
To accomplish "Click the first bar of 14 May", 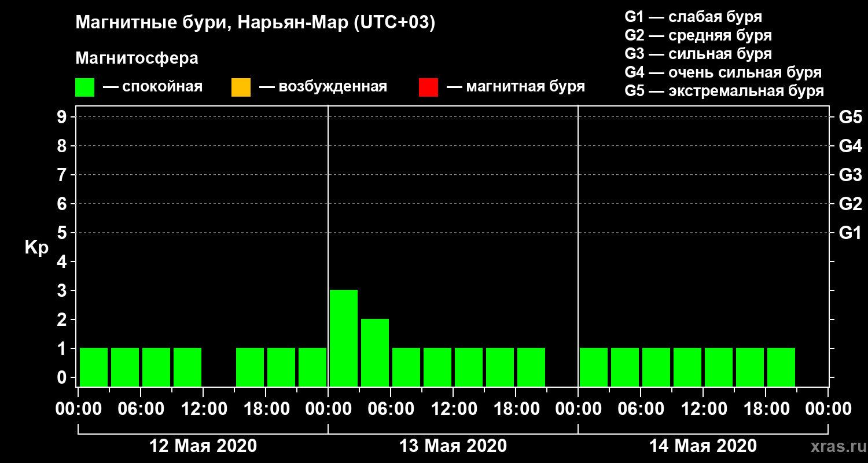I will 594,367.
